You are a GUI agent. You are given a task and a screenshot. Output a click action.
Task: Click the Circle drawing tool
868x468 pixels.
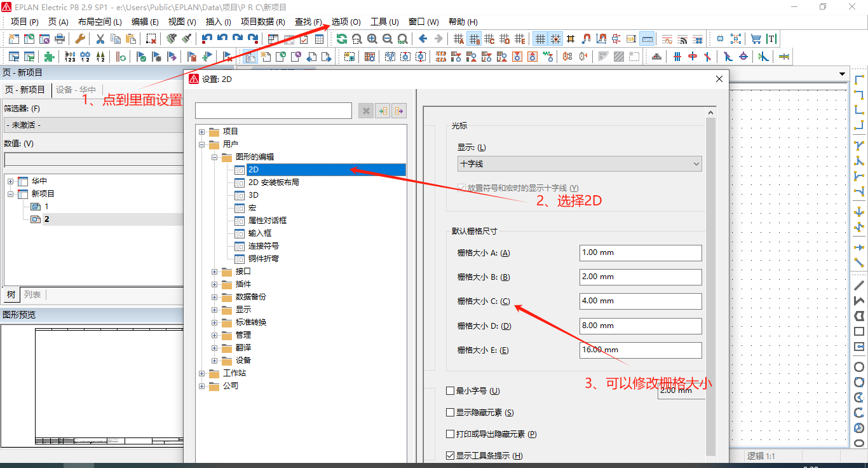pos(859,367)
